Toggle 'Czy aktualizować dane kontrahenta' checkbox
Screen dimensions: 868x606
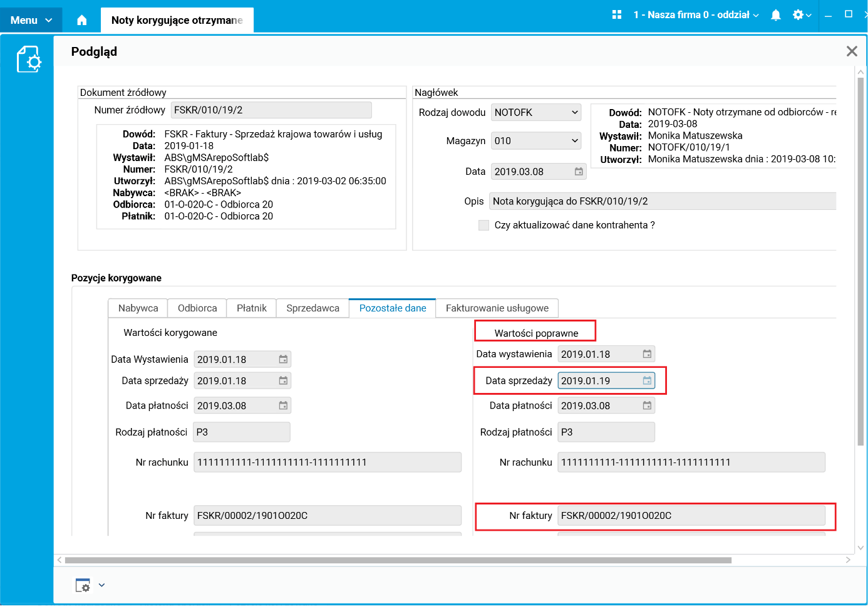(483, 225)
